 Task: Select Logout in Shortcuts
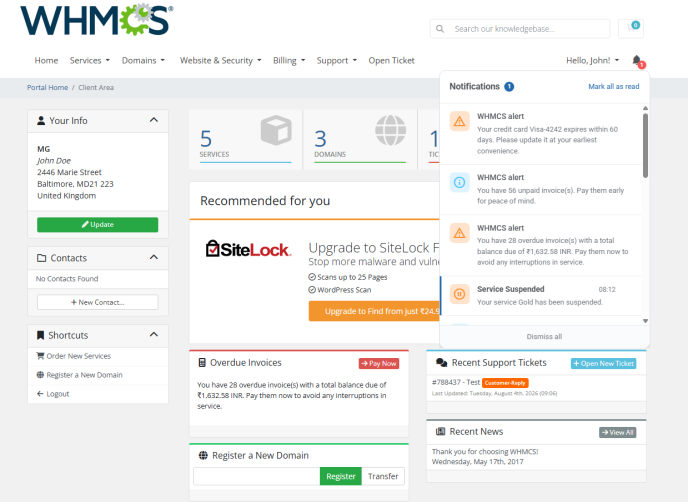tap(98, 394)
